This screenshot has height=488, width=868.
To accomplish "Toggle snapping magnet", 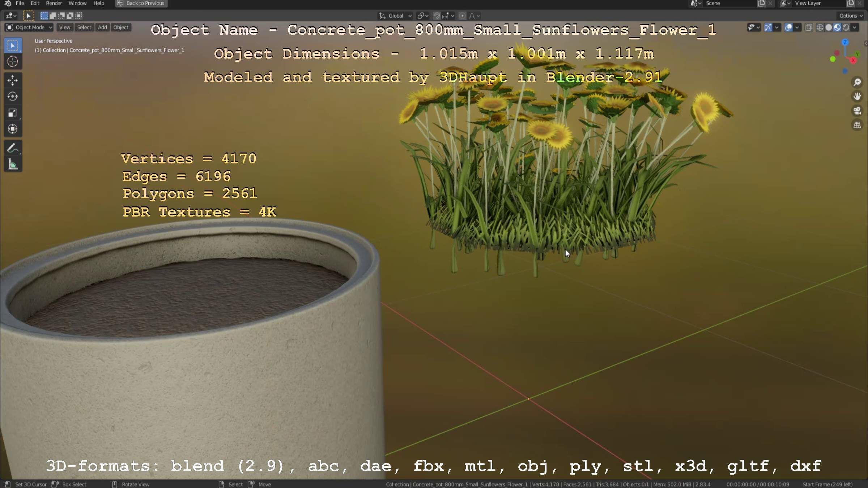I will tap(437, 16).
